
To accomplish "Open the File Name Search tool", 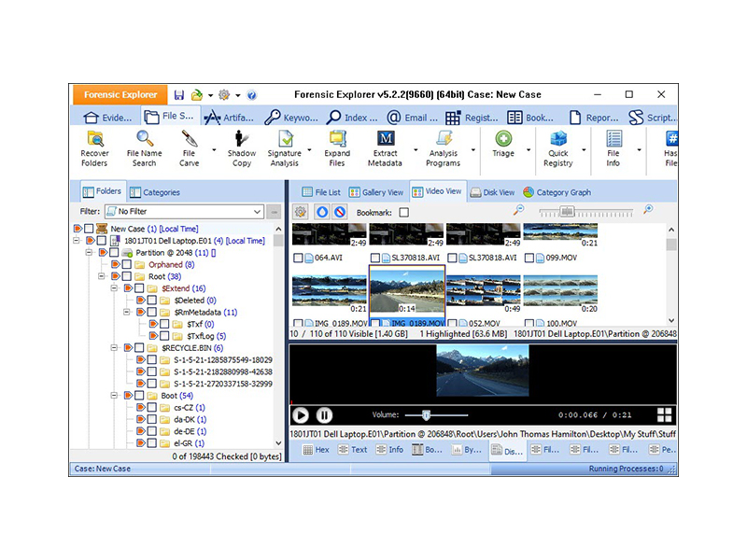I will coord(144,140).
